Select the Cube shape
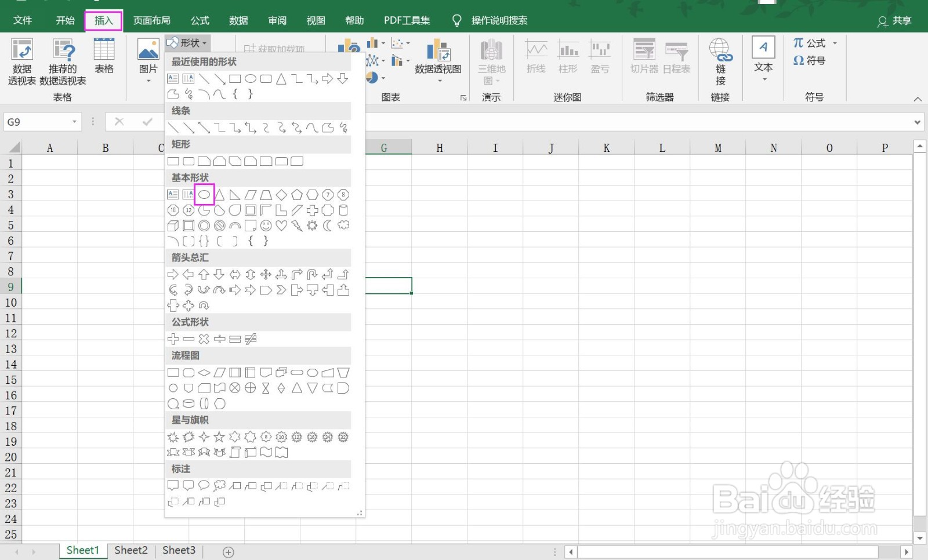This screenshot has height=560, width=928. coord(173,226)
